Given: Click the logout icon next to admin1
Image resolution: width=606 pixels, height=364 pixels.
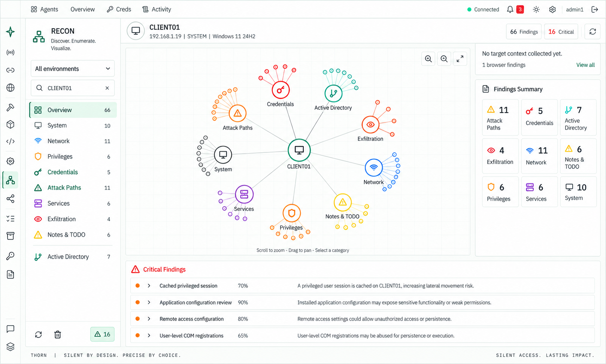Looking at the screenshot, I should pos(595,9).
